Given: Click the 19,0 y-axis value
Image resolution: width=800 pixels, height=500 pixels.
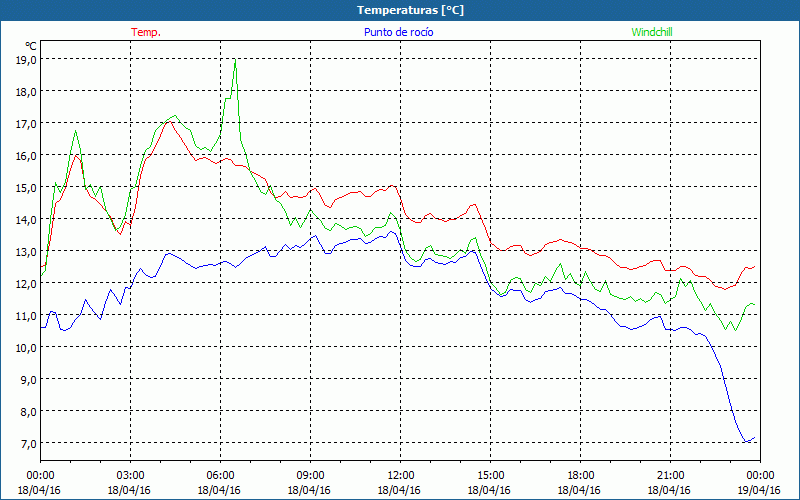Looking at the screenshot, I should [27, 60].
